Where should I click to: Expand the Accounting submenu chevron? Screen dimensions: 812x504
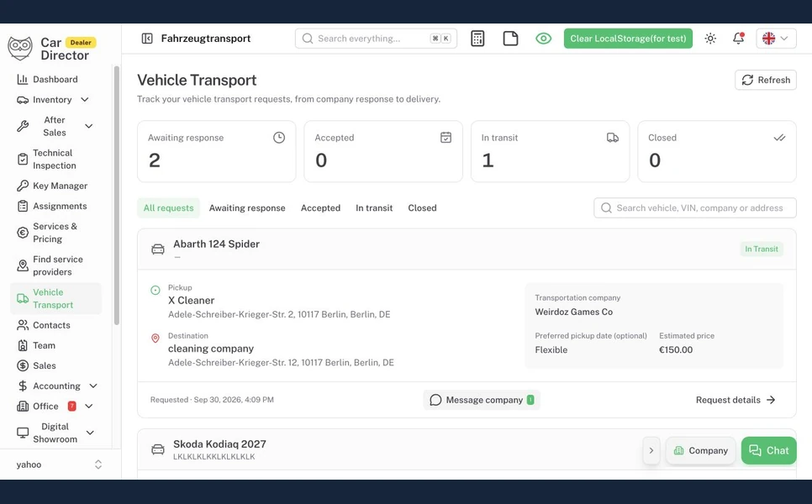click(x=93, y=386)
